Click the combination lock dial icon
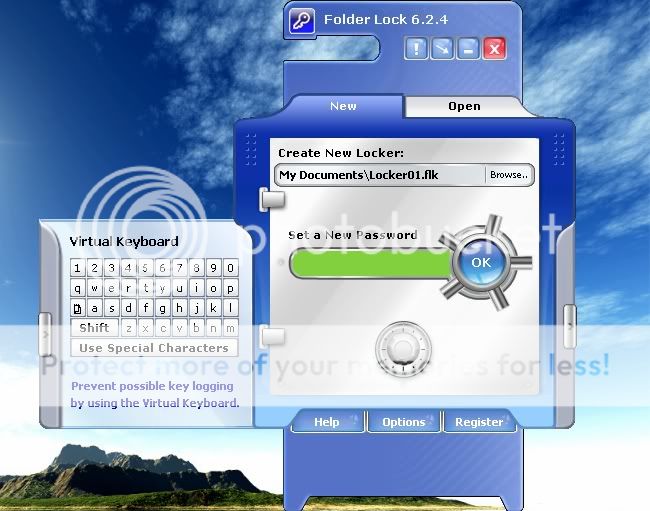The image size is (650, 511). click(x=403, y=350)
